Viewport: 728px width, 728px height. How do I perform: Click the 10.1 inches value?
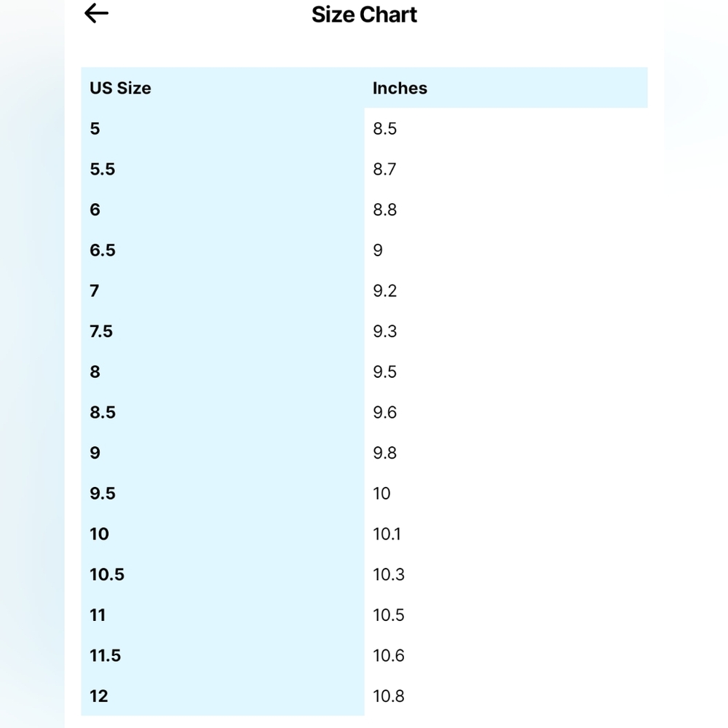387,534
